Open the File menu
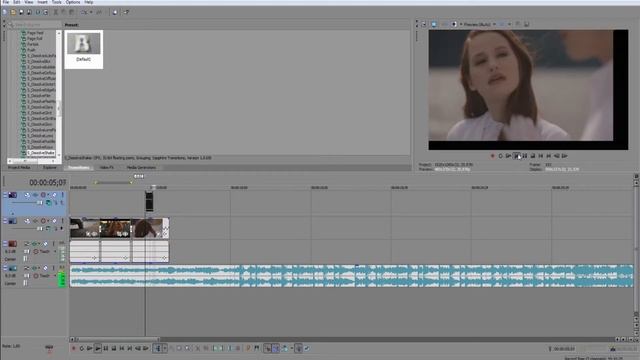 pyautogui.click(x=6, y=2)
